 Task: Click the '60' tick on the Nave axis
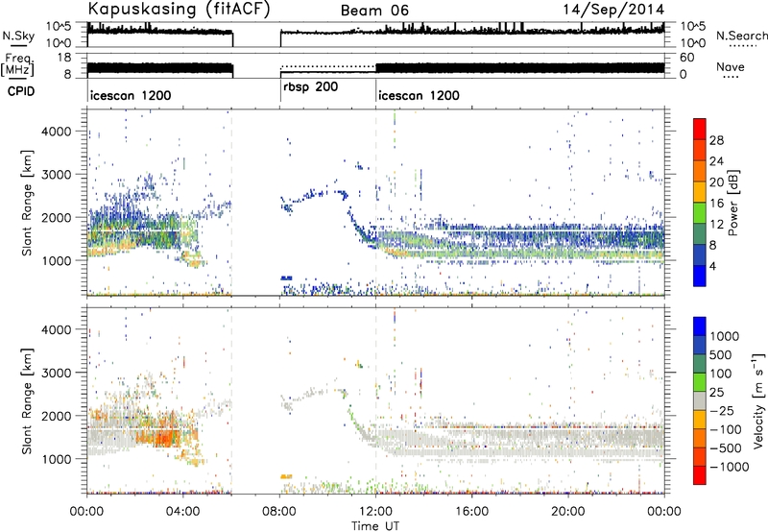pos(686,58)
